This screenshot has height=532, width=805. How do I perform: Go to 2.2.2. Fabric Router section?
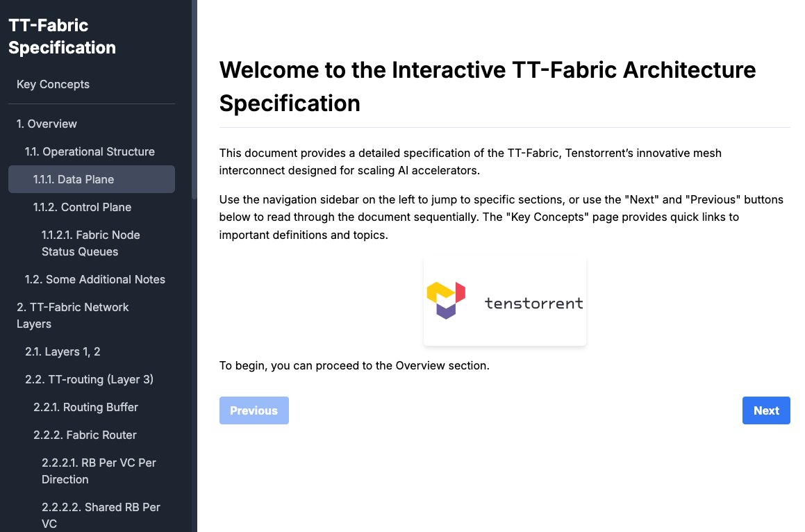(x=92, y=435)
